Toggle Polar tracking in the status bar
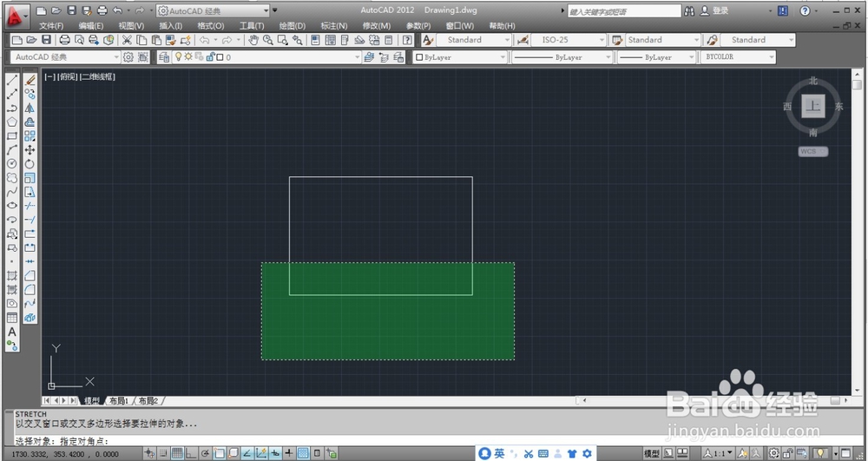Screen dimensions: 868x461 205,454
